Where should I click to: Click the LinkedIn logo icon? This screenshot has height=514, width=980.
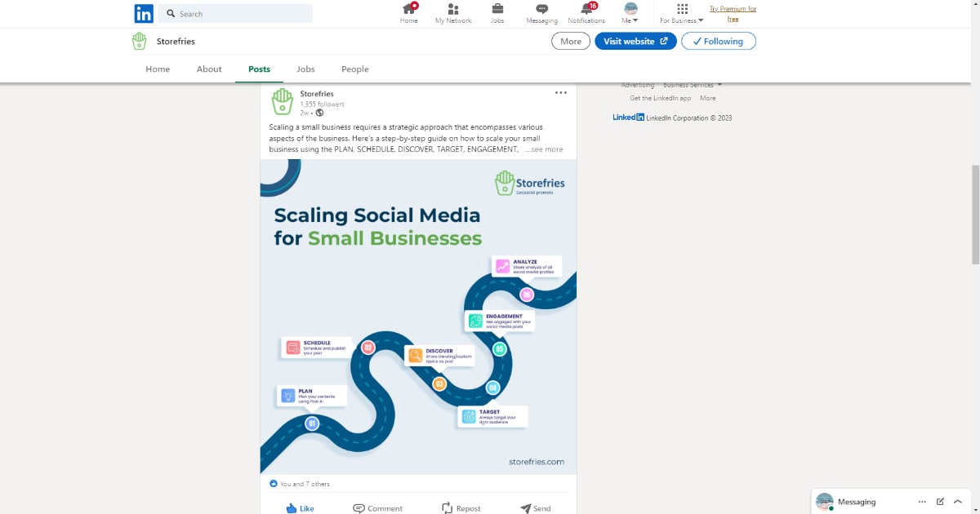144,13
